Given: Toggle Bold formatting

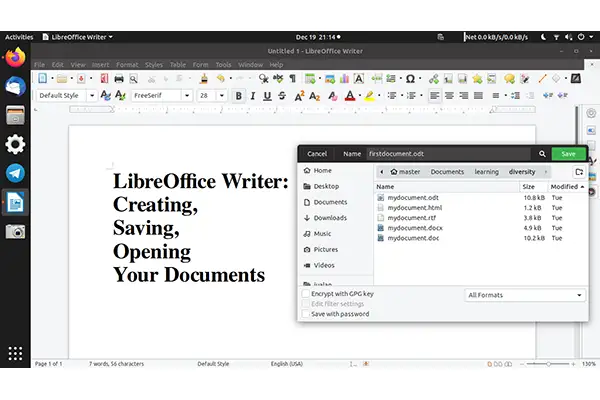Looking at the screenshot, I should pyautogui.click(x=238, y=96).
